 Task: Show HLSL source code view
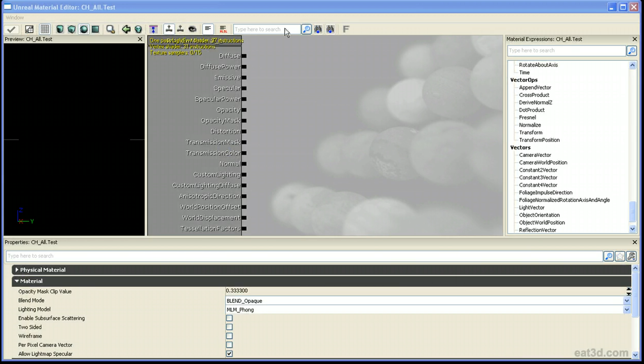[223, 29]
